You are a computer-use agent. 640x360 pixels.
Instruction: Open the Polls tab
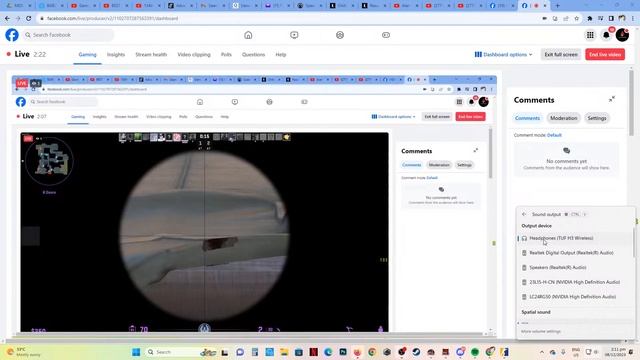[226, 54]
